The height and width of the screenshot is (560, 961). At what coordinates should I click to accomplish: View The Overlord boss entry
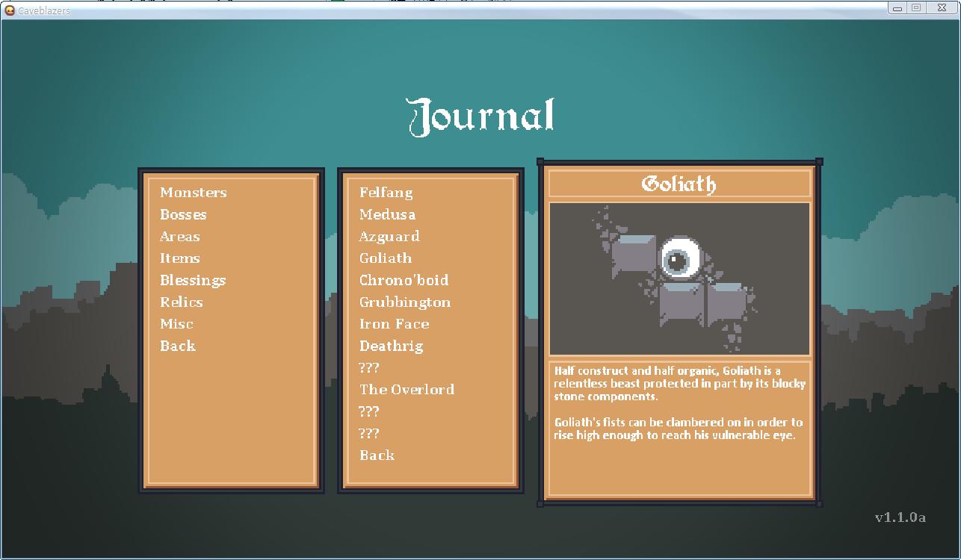click(x=407, y=390)
